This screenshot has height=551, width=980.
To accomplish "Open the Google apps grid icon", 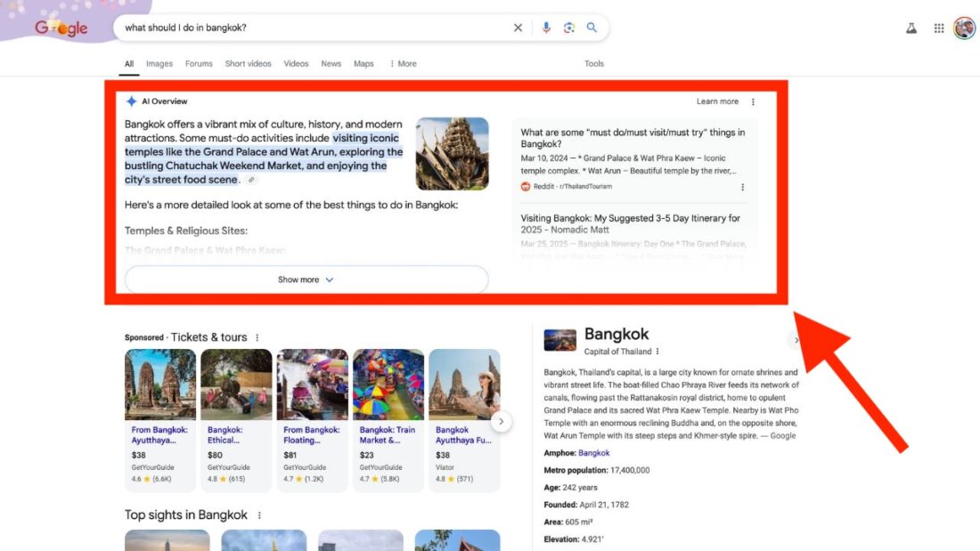I will coord(938,28).
